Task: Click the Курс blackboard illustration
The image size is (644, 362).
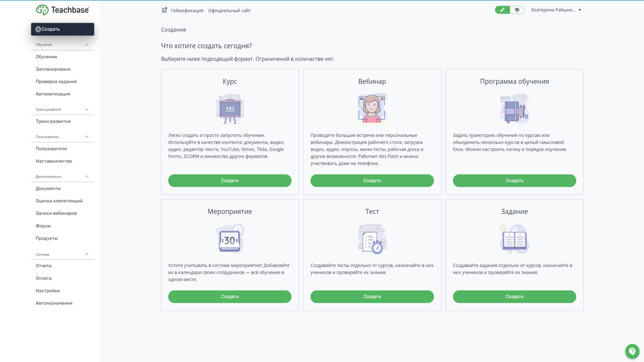Action: pos(230,109)
